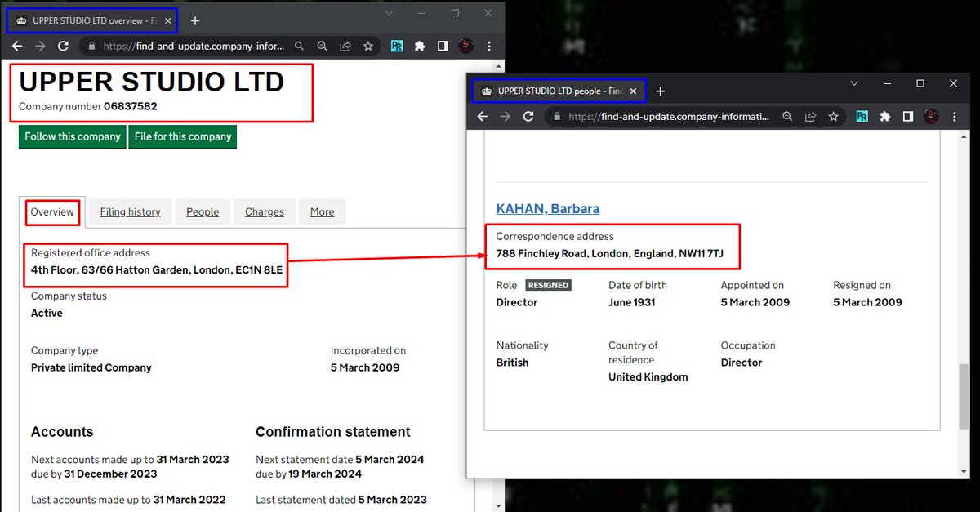Open the three-dot menu in overview window
980x512 pixels.
(x=488, y=47)
